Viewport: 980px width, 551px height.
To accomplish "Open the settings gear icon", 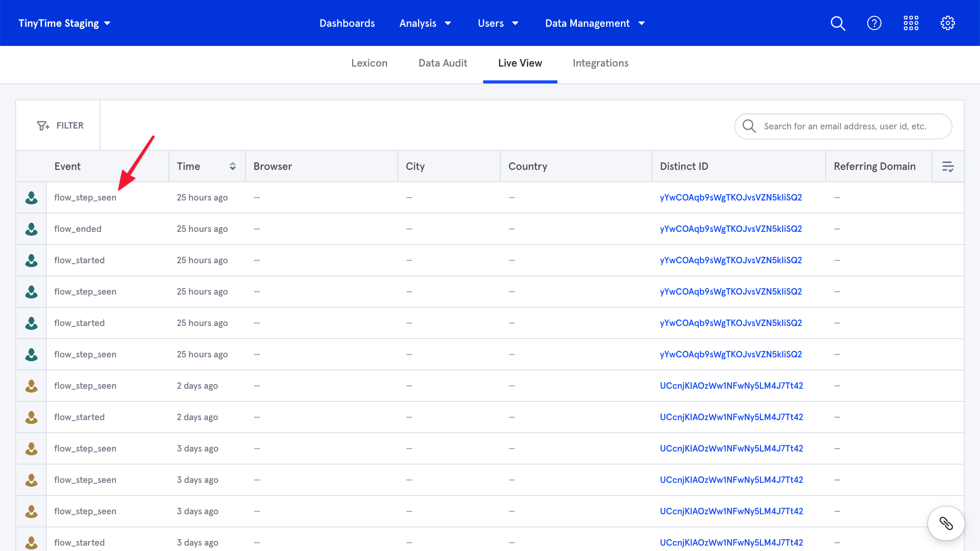I will tap(948, 23).
